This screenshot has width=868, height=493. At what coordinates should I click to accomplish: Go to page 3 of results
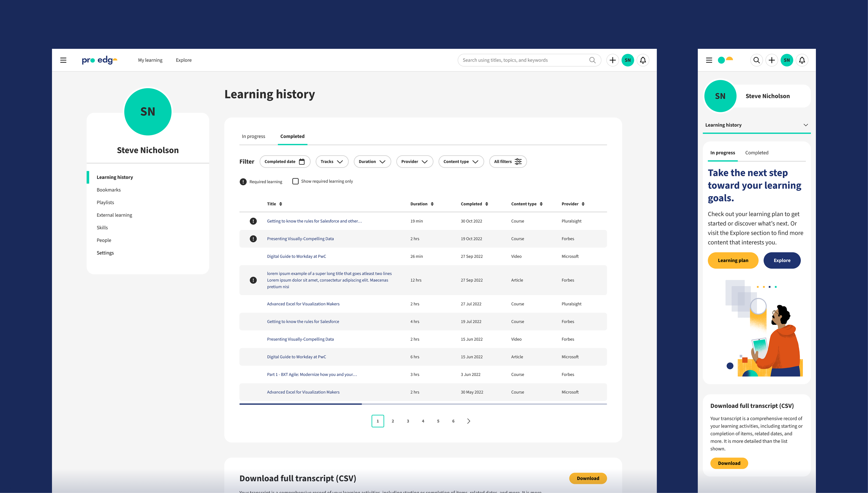tap(408, 421)
